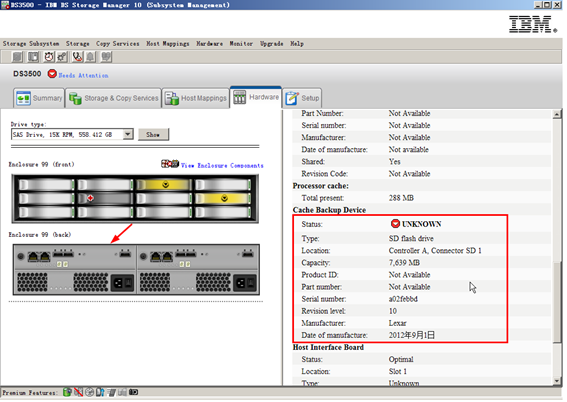This screenshot has height=402, width=567.
Task: Click the 'a02febbd' serial number value
Action: click(403, 299)
